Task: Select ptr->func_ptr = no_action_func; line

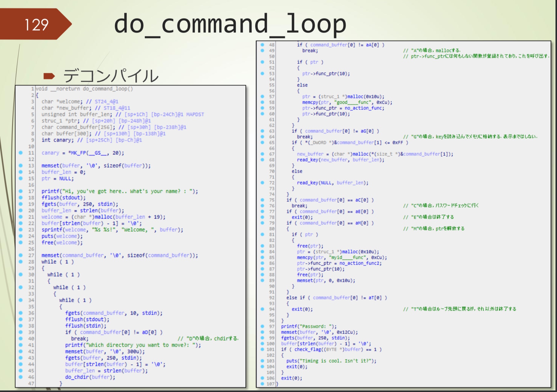Action: point(343,108)
